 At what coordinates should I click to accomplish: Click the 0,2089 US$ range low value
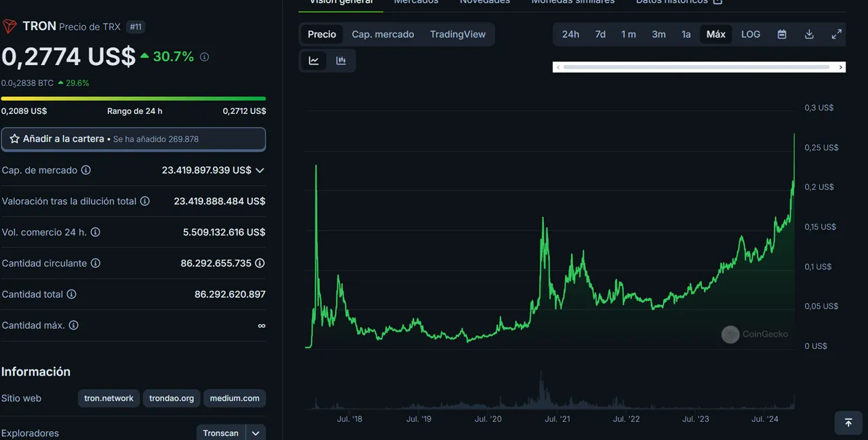pos(24,111)
